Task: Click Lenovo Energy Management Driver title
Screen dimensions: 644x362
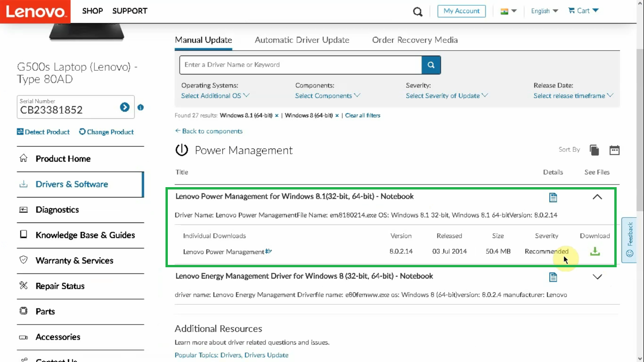Action: (304, 276)
